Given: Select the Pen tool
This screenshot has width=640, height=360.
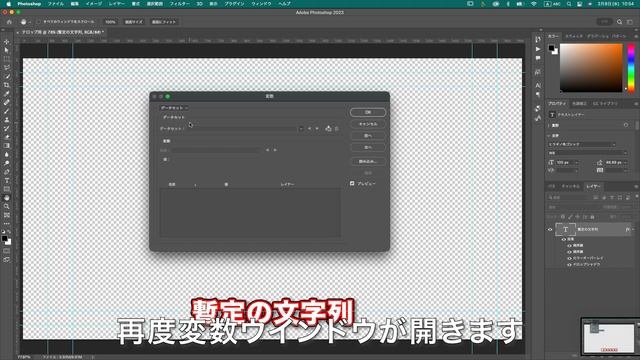Looking at the screenshot, I should 7,172.
